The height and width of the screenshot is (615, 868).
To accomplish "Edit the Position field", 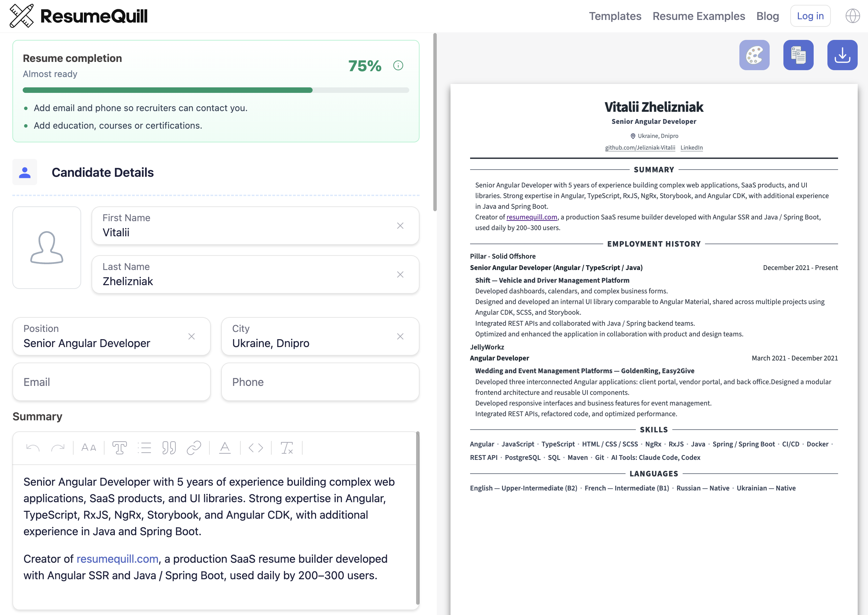I will tap(111, 336).
